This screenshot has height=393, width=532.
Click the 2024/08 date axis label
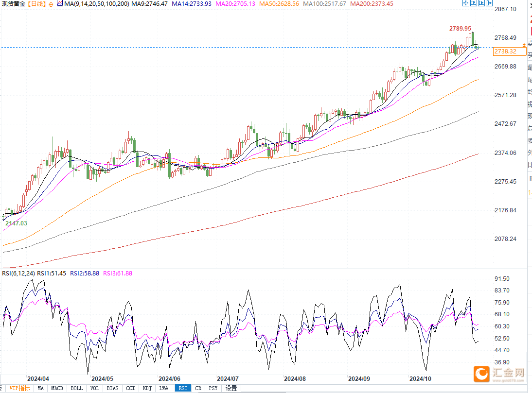click(x=295, y=379)
